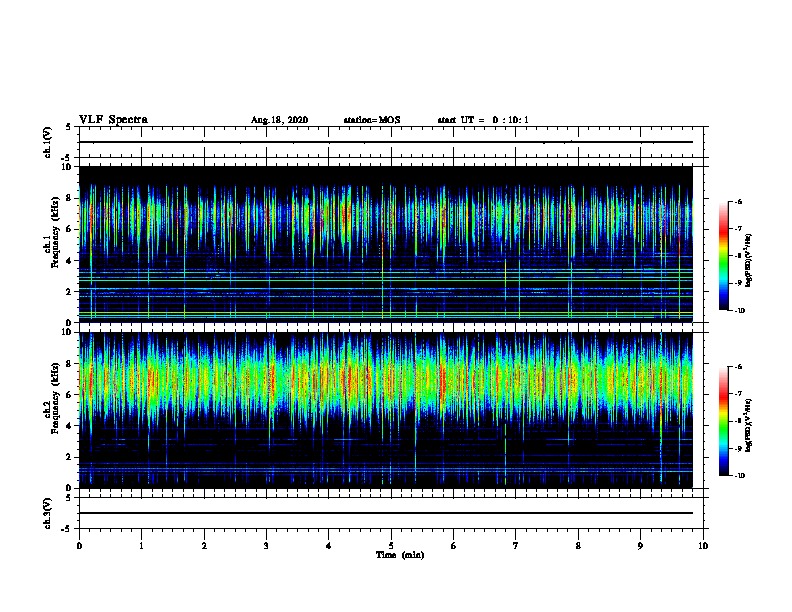Click the ch.3(V) waveform trace line
792x612 pixels.
click(386, 513)
